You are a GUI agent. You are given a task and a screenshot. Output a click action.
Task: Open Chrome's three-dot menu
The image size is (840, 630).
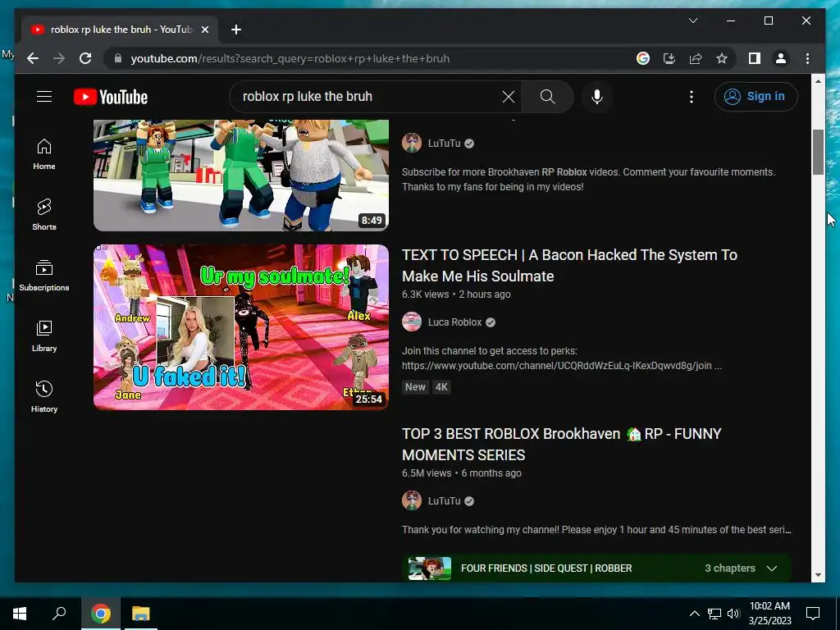click(807, 58)
